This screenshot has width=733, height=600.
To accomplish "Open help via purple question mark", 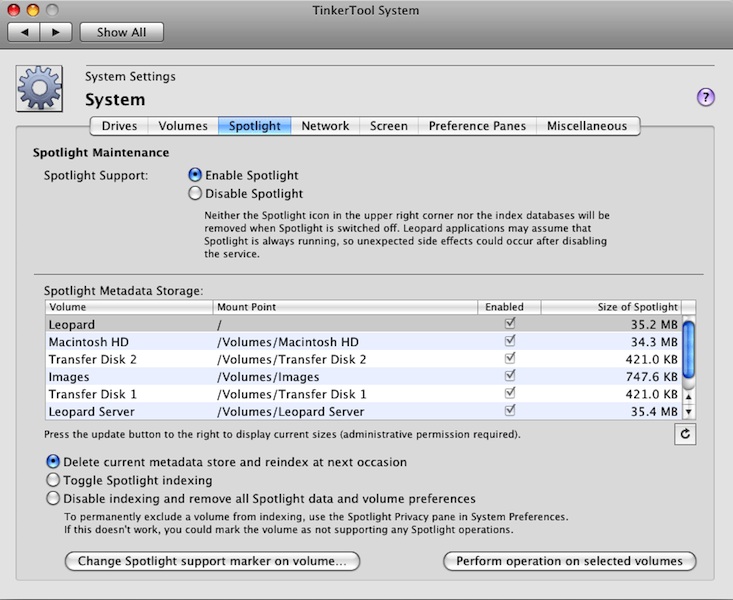I will [706, 97].
